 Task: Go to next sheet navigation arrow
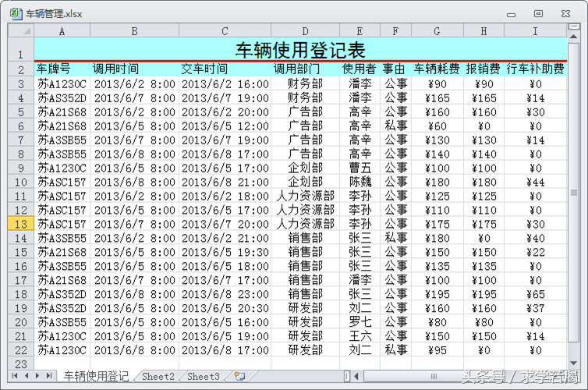[37, 376]
